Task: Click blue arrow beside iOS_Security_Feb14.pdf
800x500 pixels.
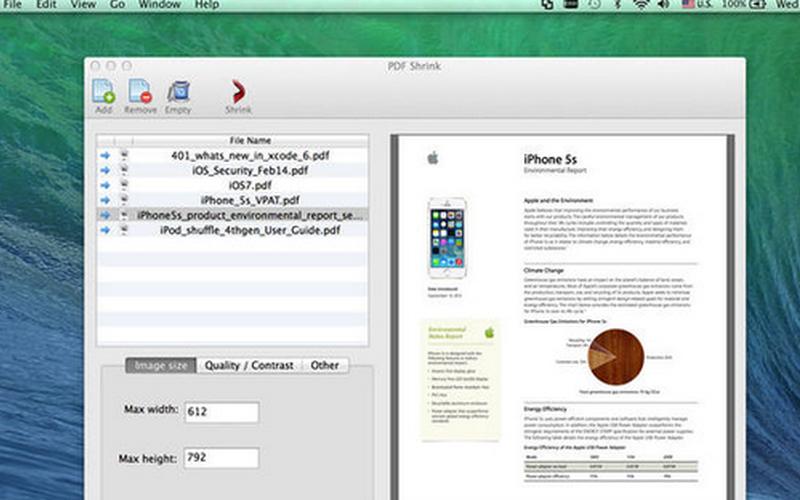Action: [105, 170]
